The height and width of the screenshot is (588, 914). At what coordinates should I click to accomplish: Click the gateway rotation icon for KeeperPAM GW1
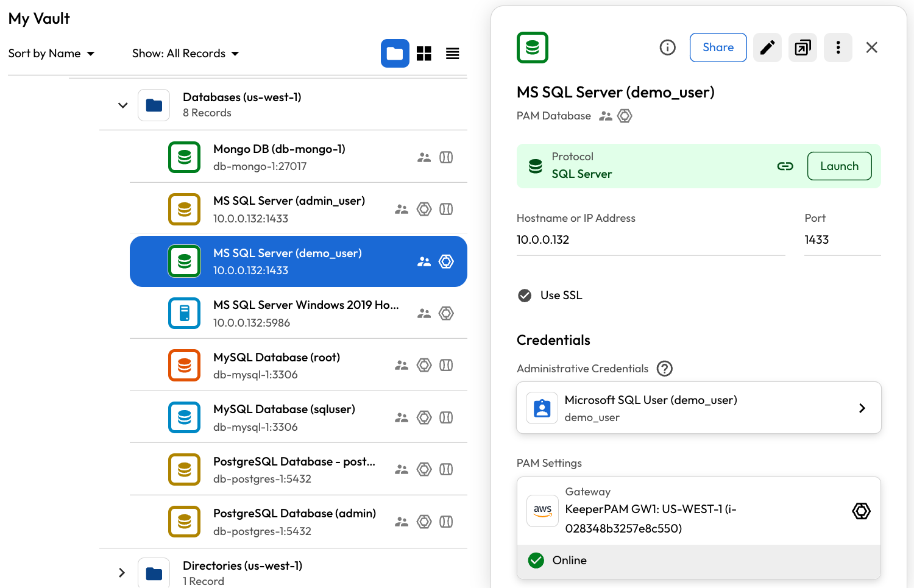coord(861,511)
